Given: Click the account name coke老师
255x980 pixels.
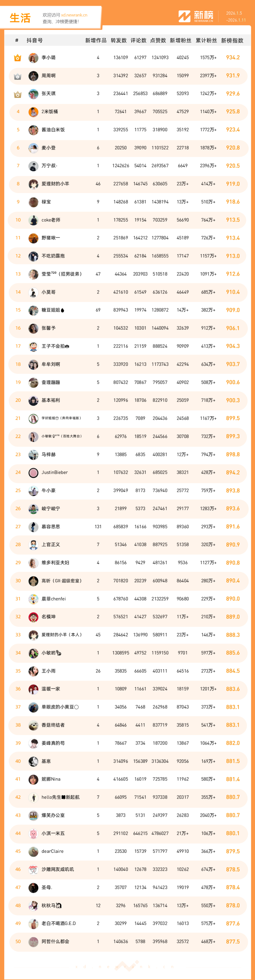Looking at the screenshot, I should point(51,220).
